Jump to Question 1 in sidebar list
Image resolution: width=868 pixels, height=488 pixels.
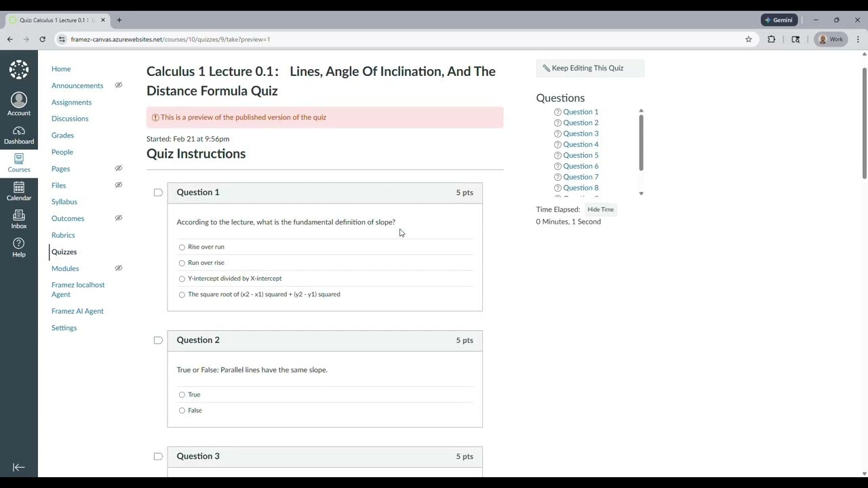(x=580, y=112)
